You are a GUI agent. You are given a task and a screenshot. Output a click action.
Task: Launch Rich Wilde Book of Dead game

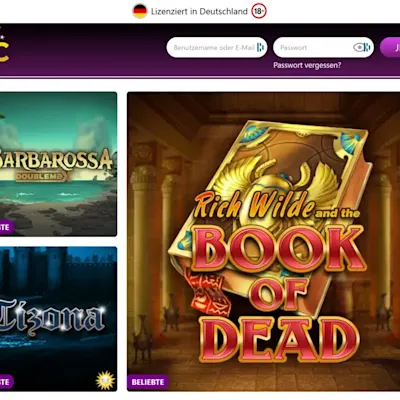(x=263, y=241)
